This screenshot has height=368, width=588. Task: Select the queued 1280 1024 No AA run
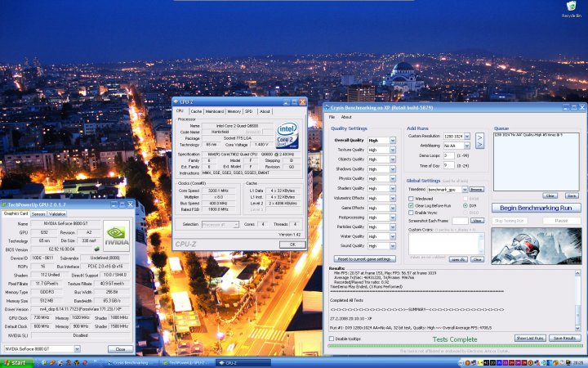click(528, 135)
